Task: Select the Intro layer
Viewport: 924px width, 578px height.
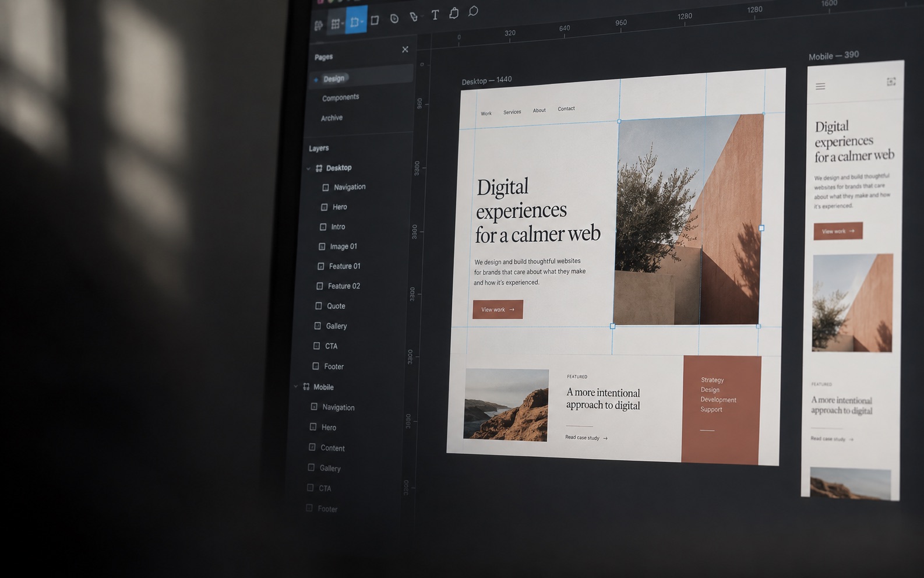Action: pyautogui.click(x=332, y=227)
